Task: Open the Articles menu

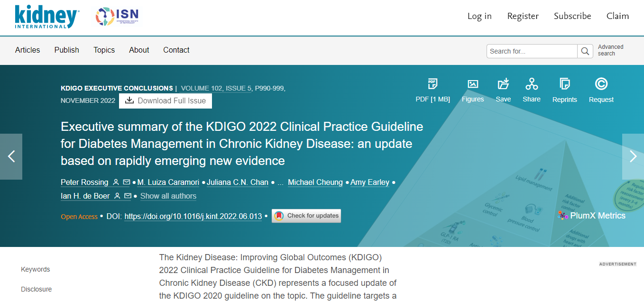Action: [x=27, y=50]
